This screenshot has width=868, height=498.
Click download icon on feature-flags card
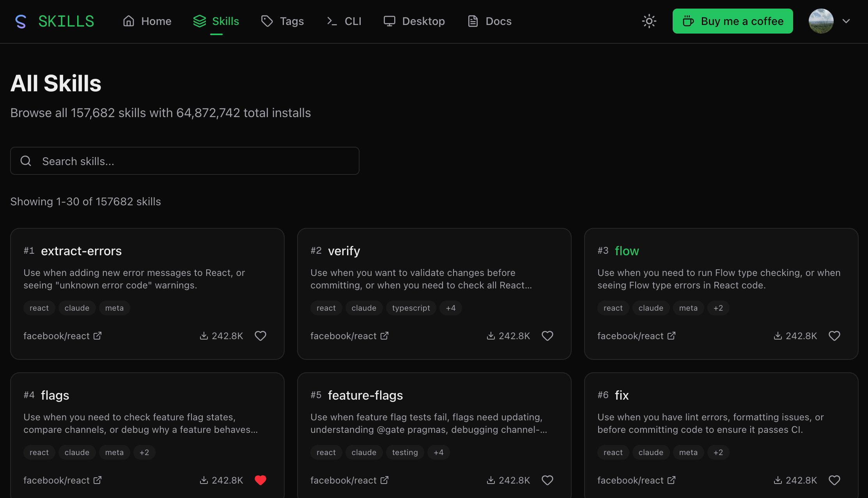491,480
